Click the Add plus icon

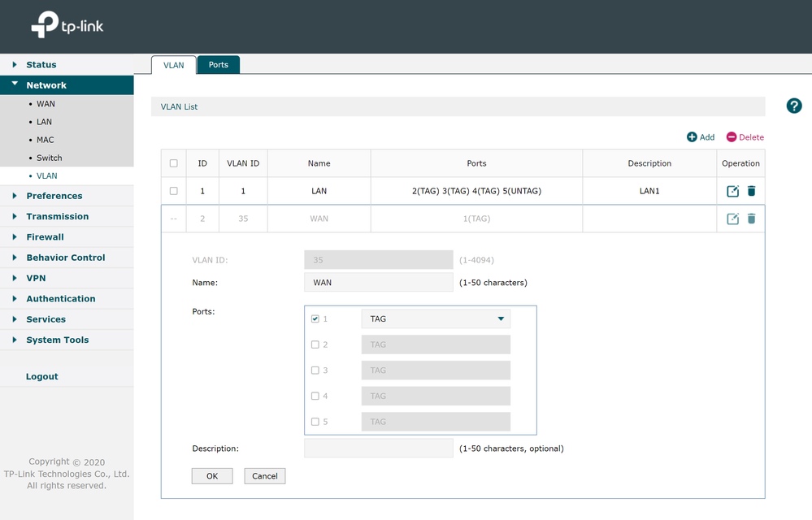coord(692,137)
